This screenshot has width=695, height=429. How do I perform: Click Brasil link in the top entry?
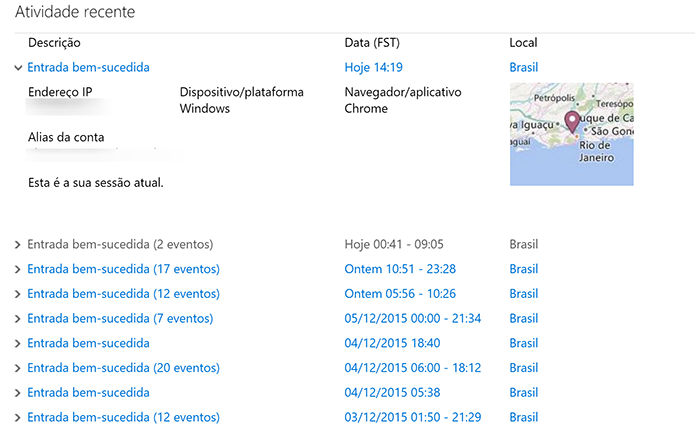[523, 68]
